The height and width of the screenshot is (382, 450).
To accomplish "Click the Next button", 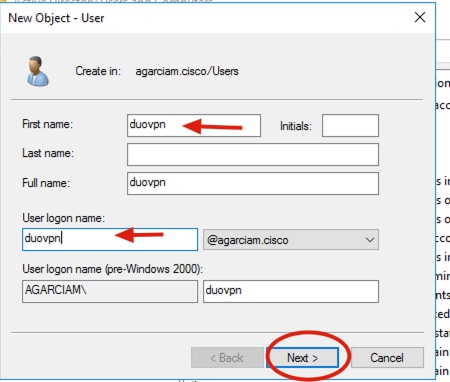I will (303, 358).
